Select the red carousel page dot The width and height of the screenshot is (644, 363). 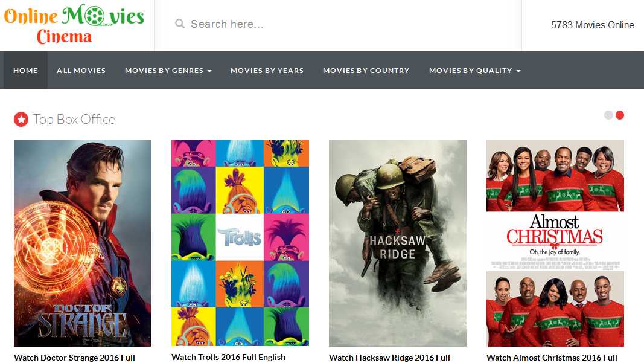click(x=620, y=115)
